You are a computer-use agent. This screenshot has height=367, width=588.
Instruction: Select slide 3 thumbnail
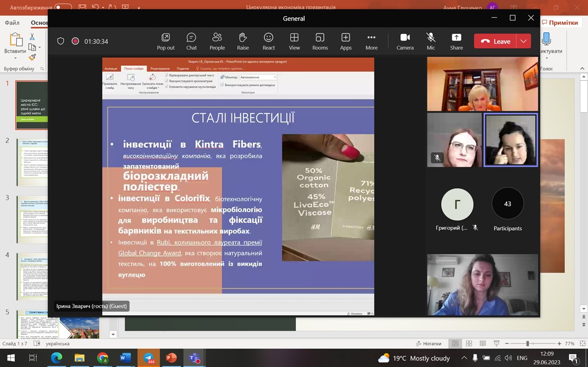pyautogui.click(x=32, y=219)
